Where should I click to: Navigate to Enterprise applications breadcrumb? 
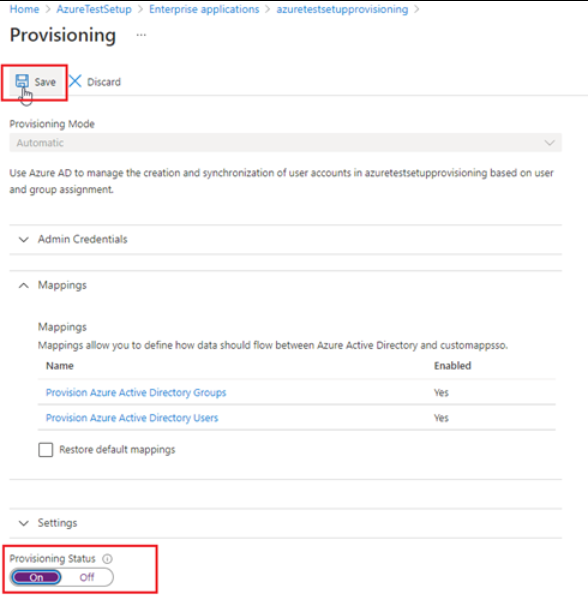[204, 9]
